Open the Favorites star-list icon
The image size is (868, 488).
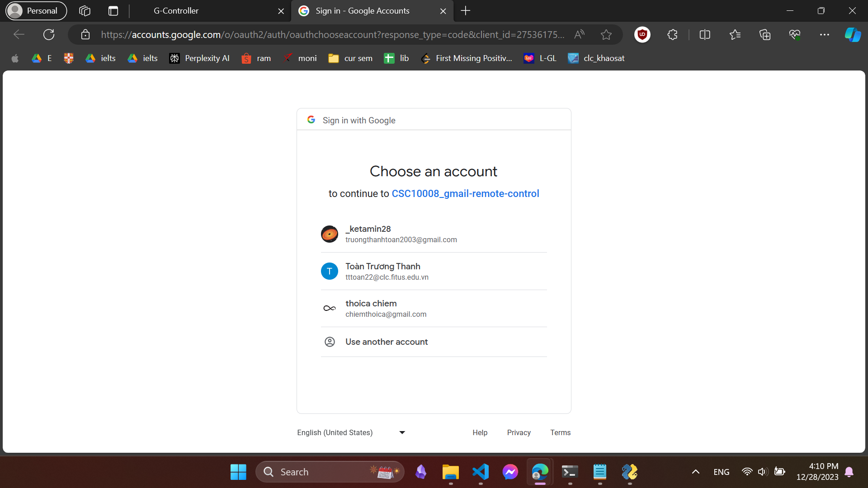(735, 34)
